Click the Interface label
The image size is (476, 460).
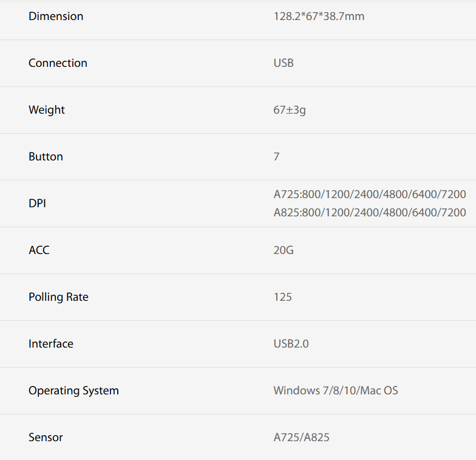point(51,344)
